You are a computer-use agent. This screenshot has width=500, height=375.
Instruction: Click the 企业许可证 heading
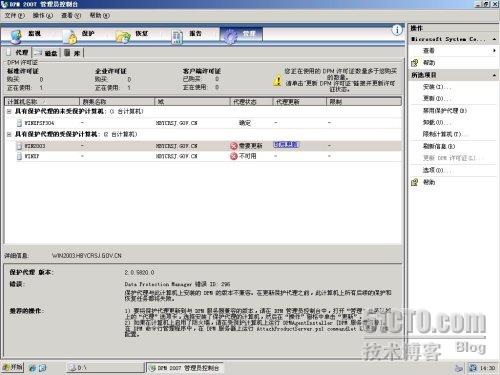(111, 71)
